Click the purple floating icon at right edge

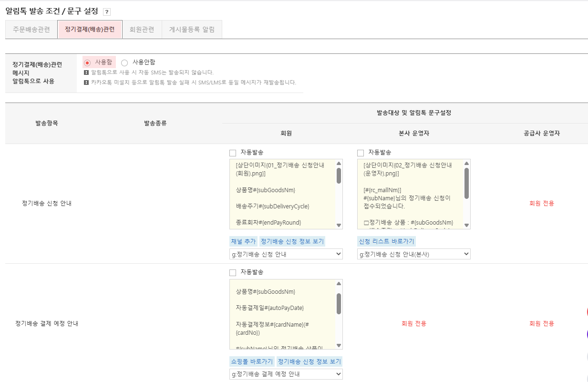coord(586,331)
